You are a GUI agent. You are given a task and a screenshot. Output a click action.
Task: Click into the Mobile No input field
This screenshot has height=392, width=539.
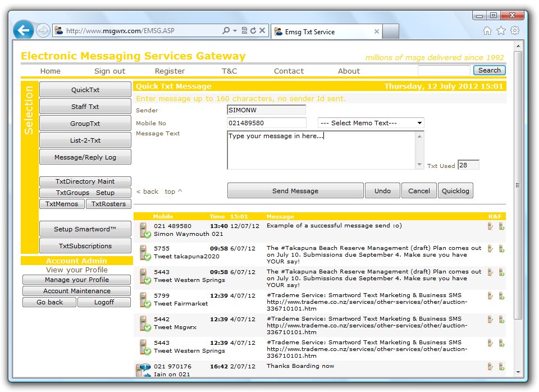click(x=266, y=123)
